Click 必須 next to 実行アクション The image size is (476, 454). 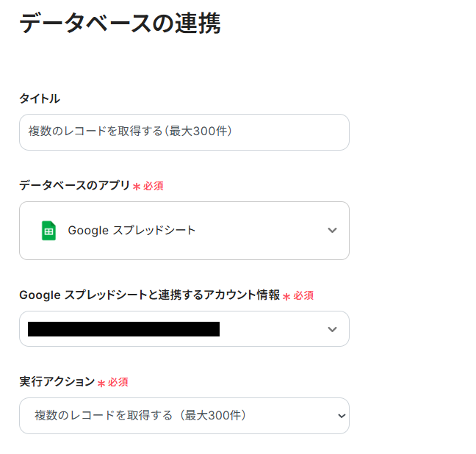pyautogui.click(x=118, y=382)
